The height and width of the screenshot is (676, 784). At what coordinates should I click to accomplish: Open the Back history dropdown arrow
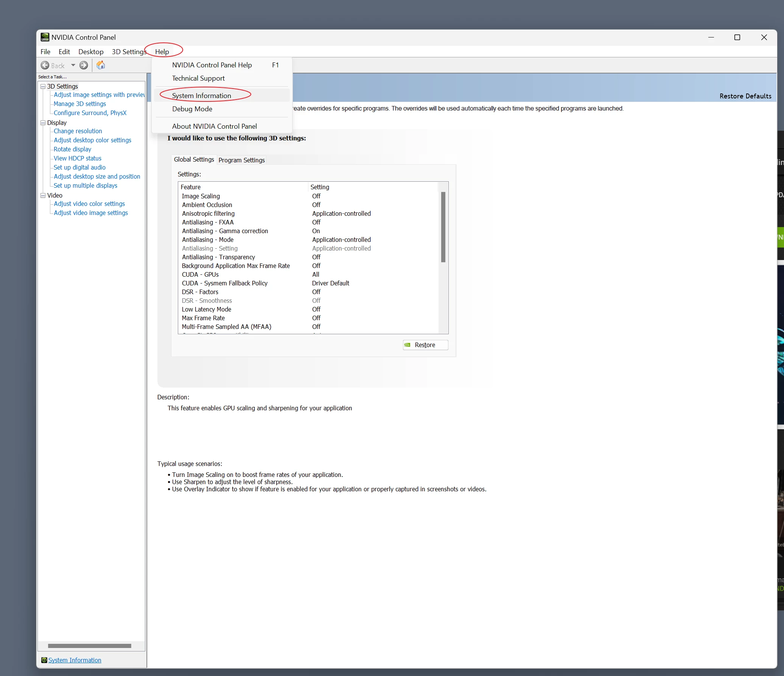point(73,65)
